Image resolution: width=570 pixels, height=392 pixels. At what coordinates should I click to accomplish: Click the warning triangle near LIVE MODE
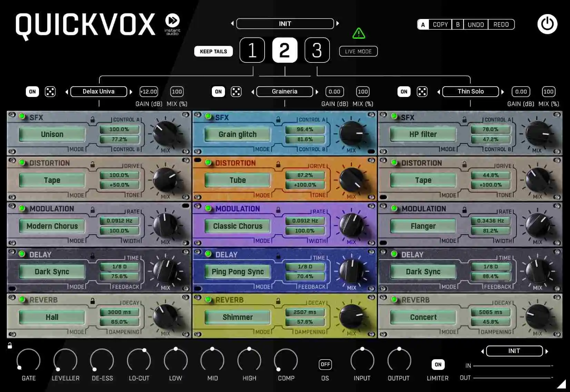pyautogui.click(x=358, y=33)
